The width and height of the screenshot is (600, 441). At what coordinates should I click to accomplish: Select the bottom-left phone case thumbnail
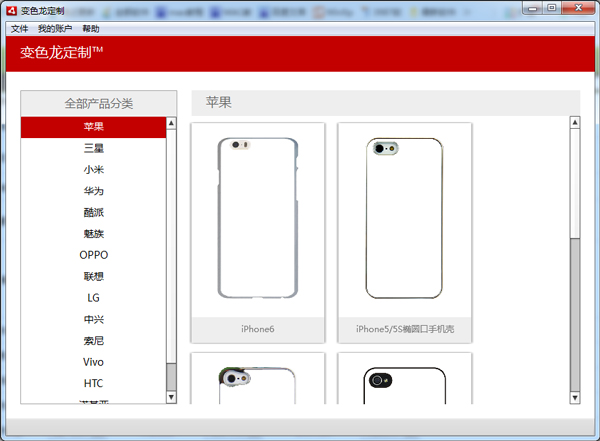click(x=257, y=379)
